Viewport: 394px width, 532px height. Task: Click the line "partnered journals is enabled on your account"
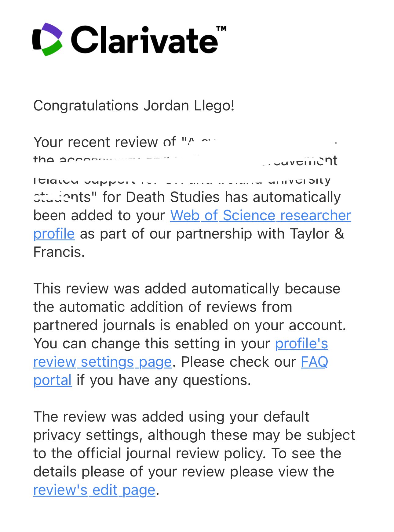(189, 325)
